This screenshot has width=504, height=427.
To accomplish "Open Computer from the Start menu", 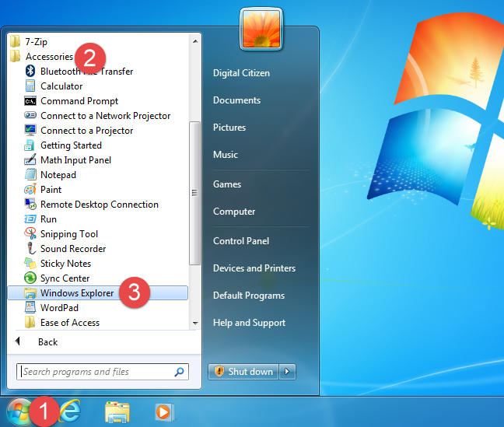I will [x=234, y=212].
